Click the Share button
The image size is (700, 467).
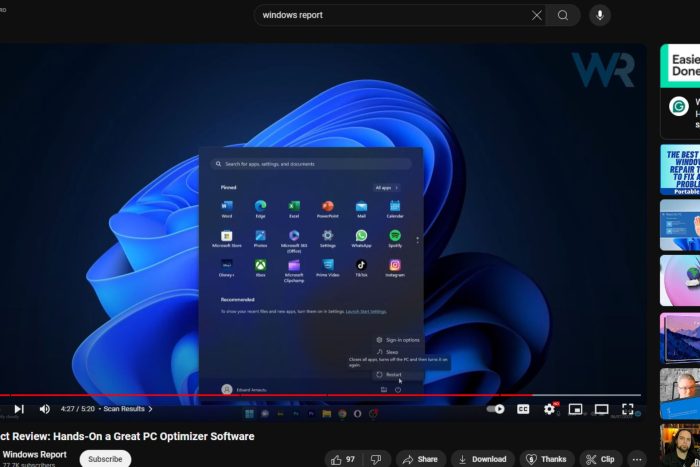click(420, 459)
